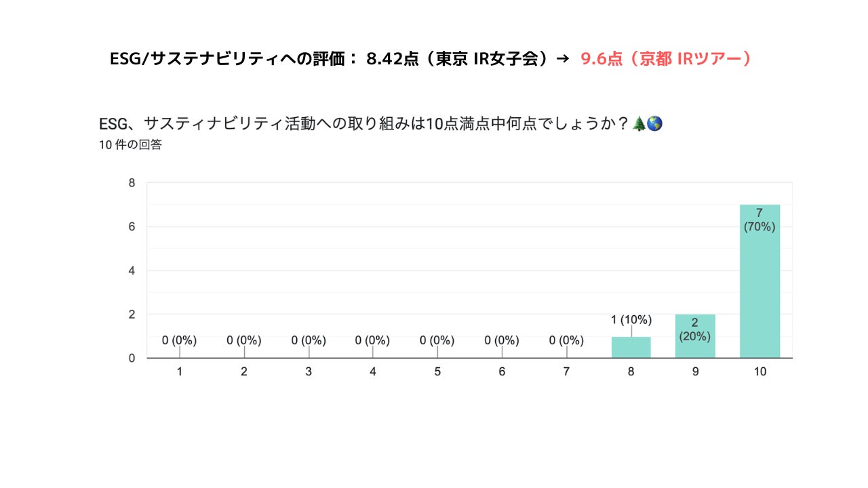Click the "0 (0%)" label above score 7
Screen dimensions: 868x488
[566, 340]
